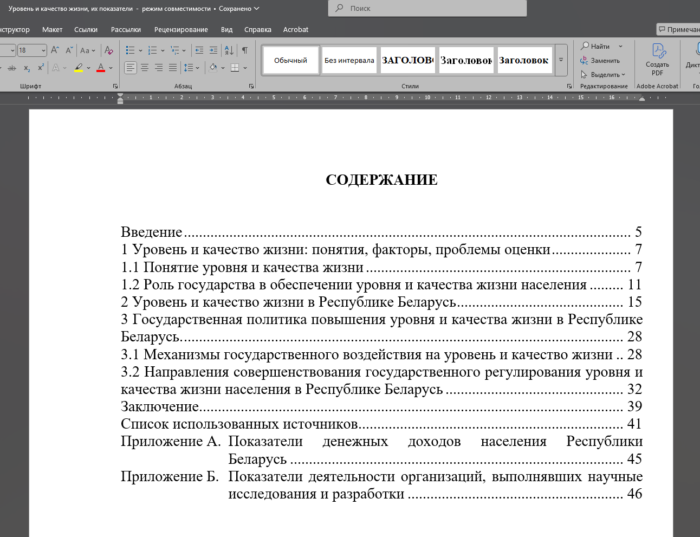Toggle show paragraph marks ¶
Image resolution: width=700 pixels, height=537 pixels.
pyautogui.click(x=245, y=50)
